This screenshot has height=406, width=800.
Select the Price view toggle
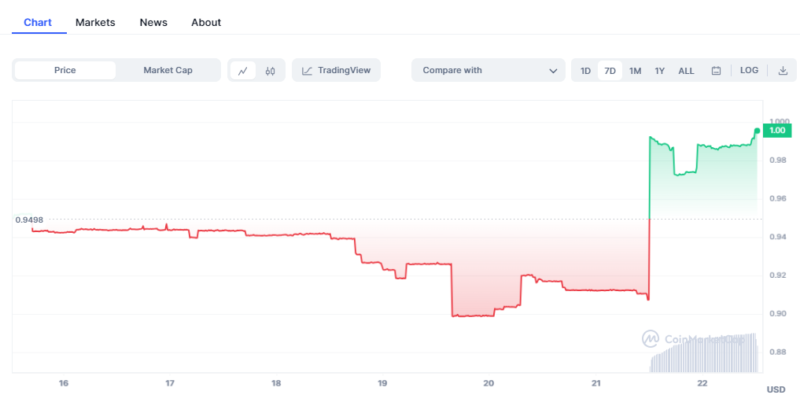pos(65,71)
